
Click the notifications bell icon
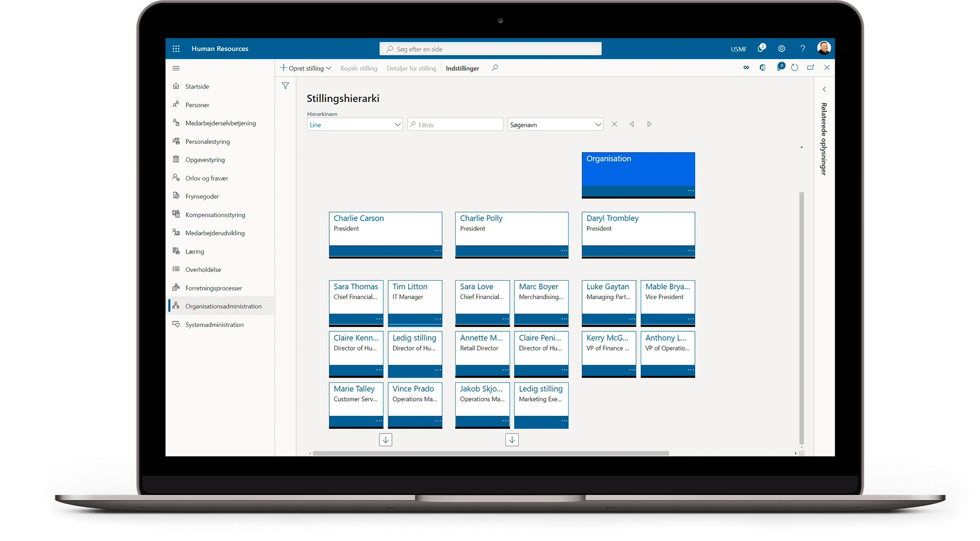tap(761, 48)
